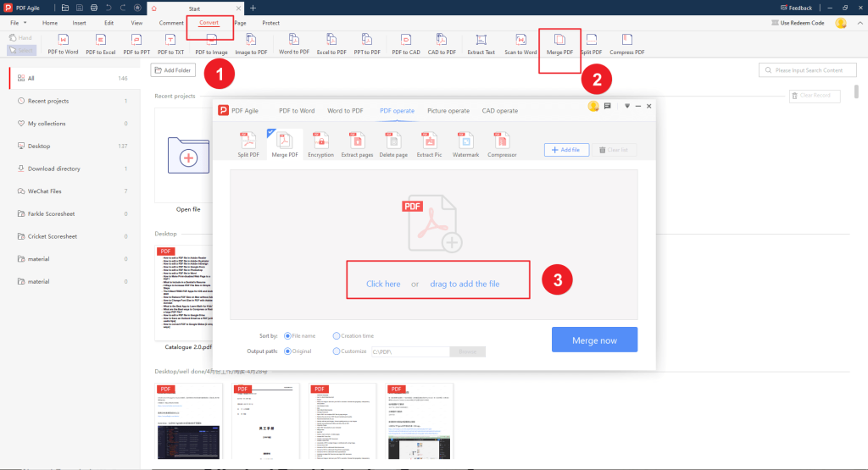Click the open folder icon in title bar
This screenshot has width=868, height=470.
[65, 8]
